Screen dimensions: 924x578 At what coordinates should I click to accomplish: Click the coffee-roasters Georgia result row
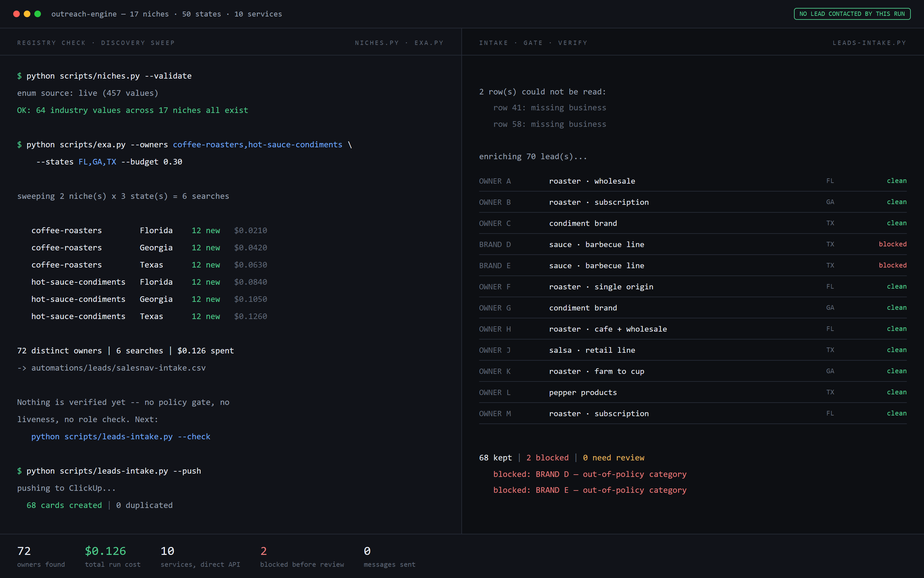click(149, 248)
